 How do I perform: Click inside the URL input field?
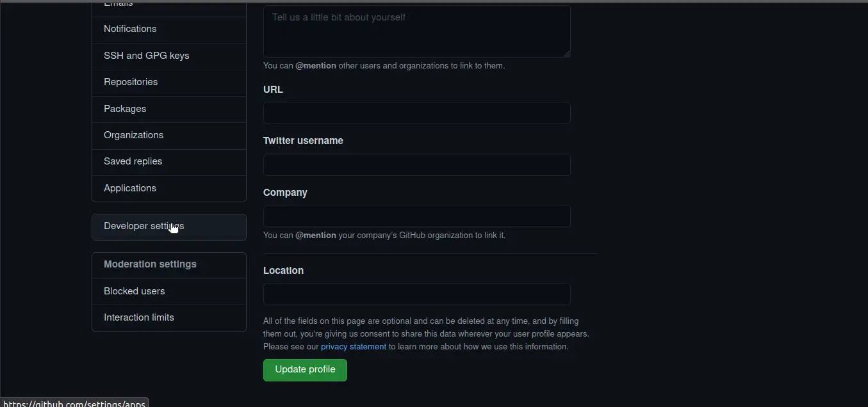(x=416, y=113)
